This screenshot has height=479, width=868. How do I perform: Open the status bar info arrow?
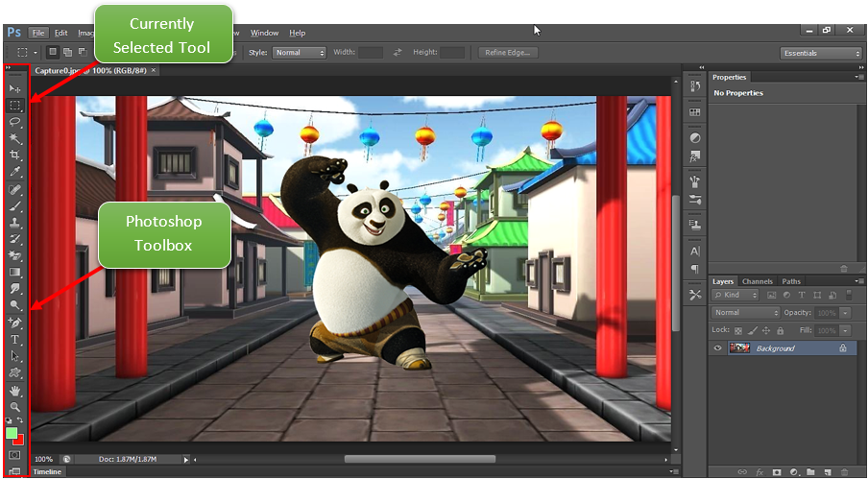pos(186,459)
